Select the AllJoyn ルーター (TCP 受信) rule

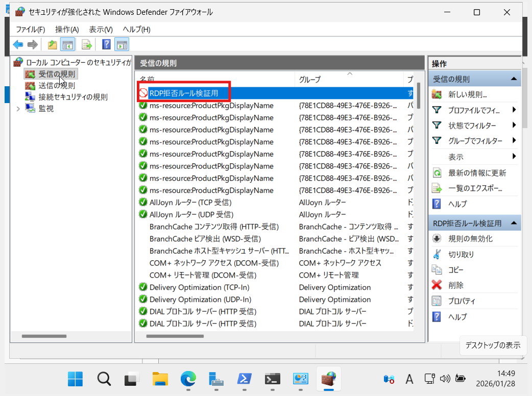(x=276, y=203)
